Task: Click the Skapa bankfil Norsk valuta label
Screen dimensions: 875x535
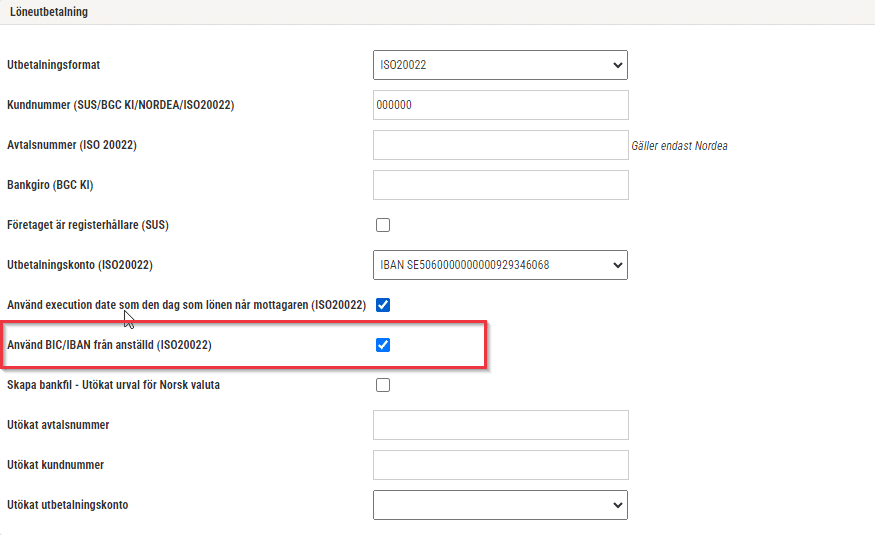Action: [113, 385]
